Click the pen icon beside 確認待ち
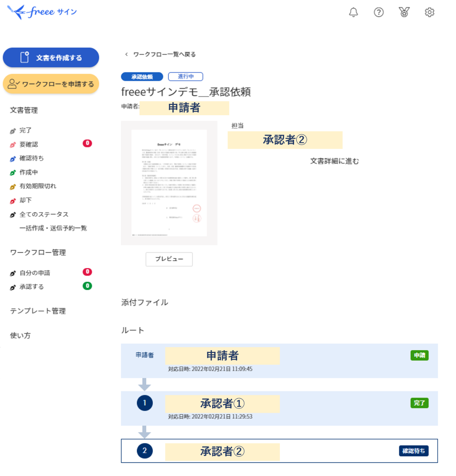Image resolution: width=456 pixels, height=476 pixels. click(13, 159)
